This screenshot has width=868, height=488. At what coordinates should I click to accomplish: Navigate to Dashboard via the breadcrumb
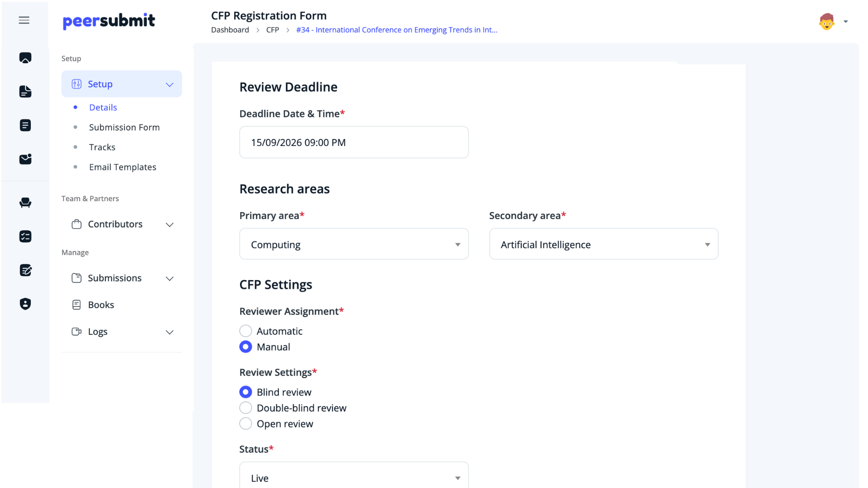click(x=230, y=30)
